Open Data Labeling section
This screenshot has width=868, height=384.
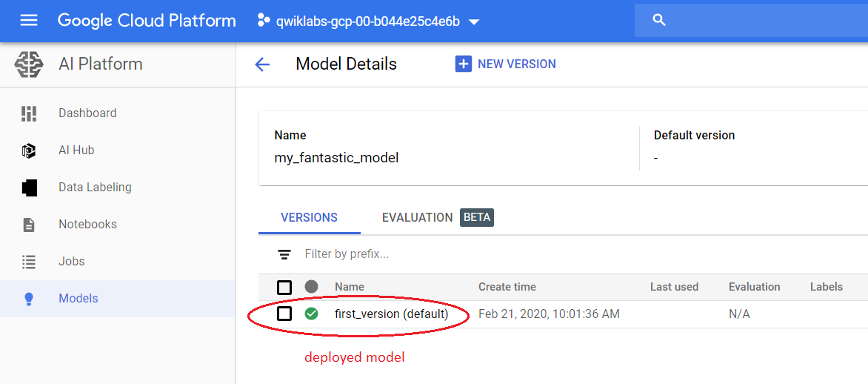pyautogui.click(x=96, y=188)
